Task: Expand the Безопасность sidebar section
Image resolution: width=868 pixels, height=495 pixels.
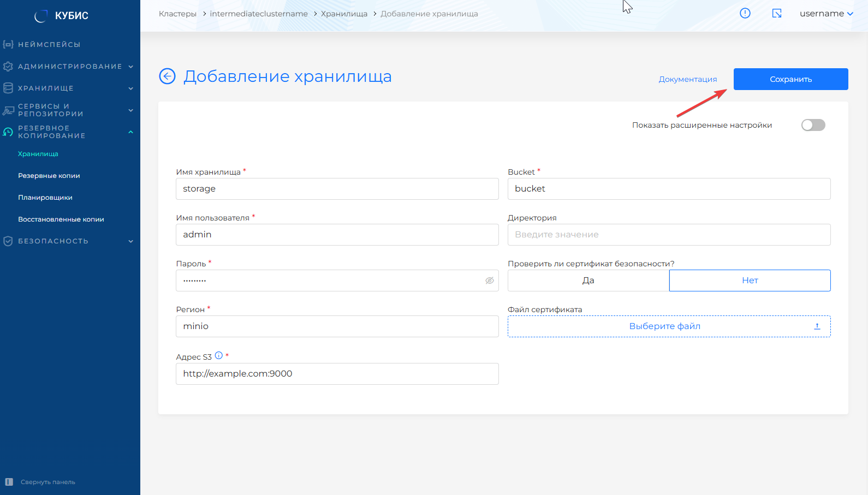Action: coord(69,241)
